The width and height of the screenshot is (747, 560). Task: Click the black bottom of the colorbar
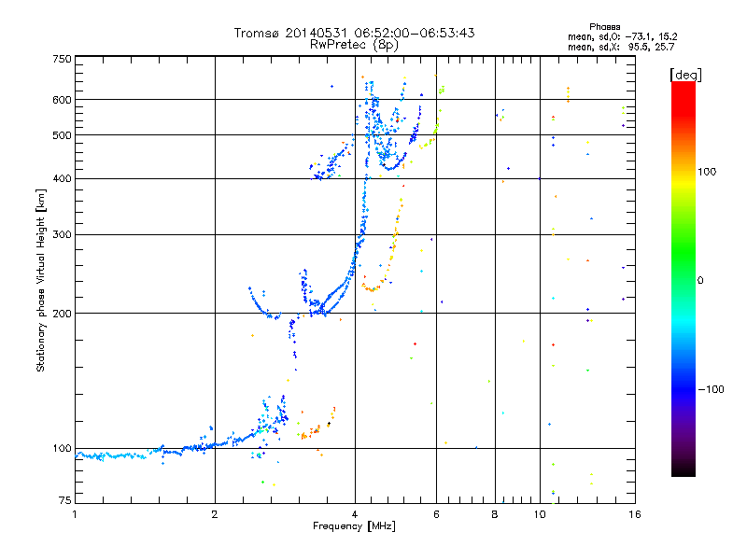click(684, 469)
